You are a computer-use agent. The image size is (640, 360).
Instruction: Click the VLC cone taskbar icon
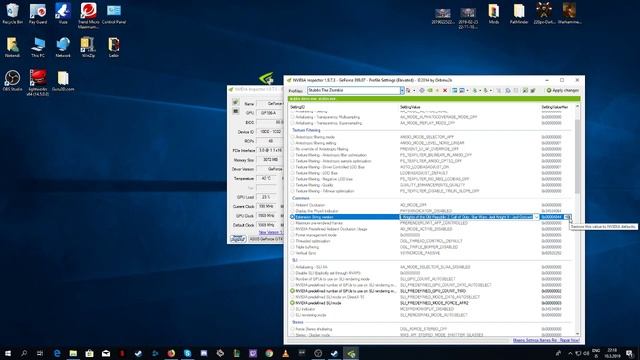tap(285, 353)
